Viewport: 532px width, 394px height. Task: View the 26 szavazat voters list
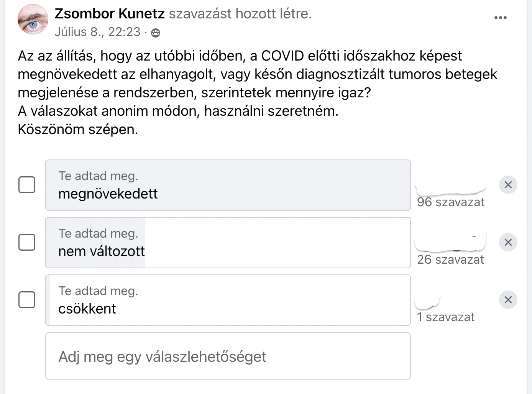(450, 260)
